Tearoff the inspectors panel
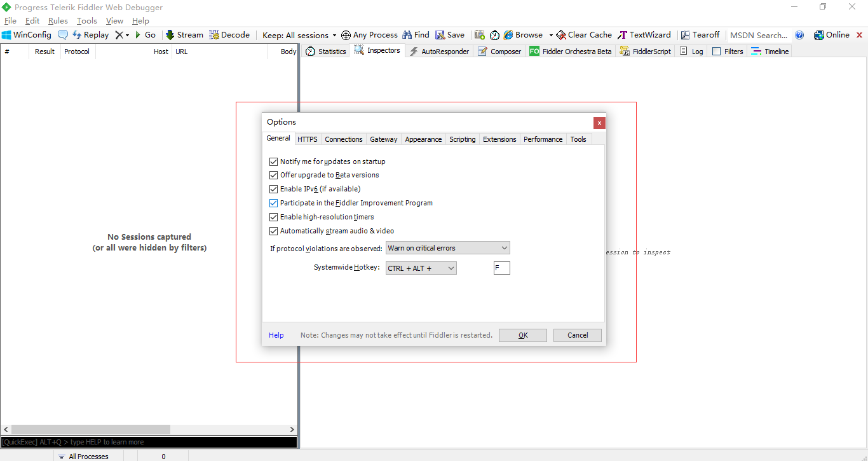The width and height of the screenshot is (868, 461). coord(700,35)
